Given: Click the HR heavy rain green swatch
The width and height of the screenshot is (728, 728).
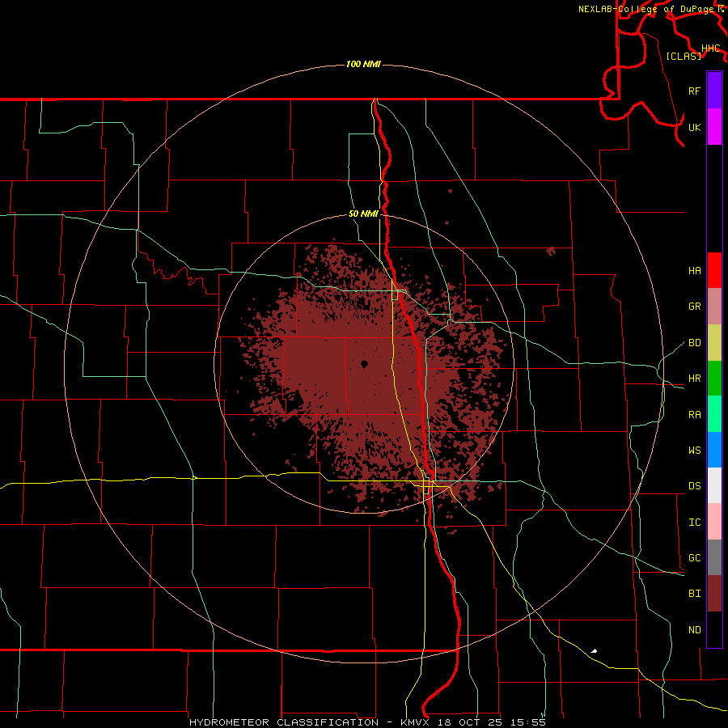Looking at the screenshot, I should (x=714, y=378).
